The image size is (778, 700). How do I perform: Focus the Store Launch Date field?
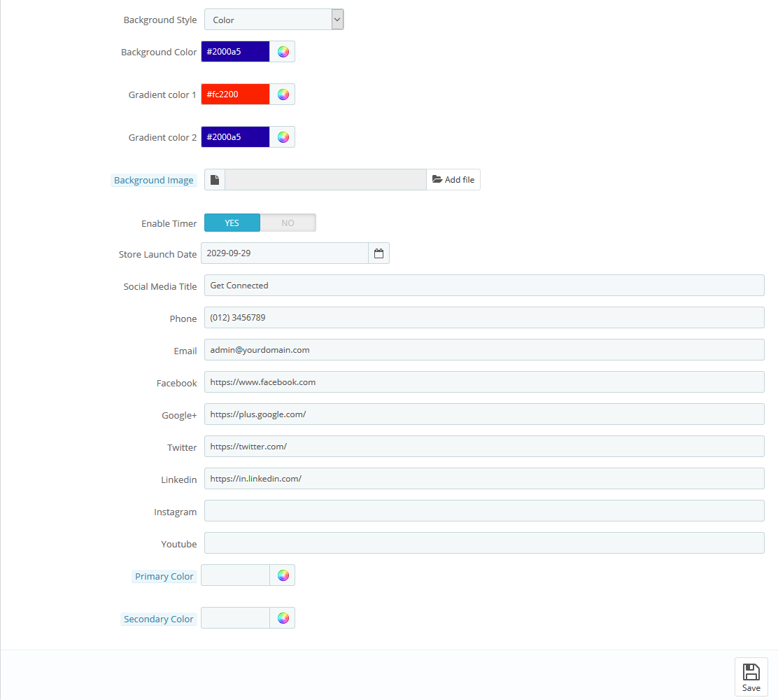(x=284, y=253)
